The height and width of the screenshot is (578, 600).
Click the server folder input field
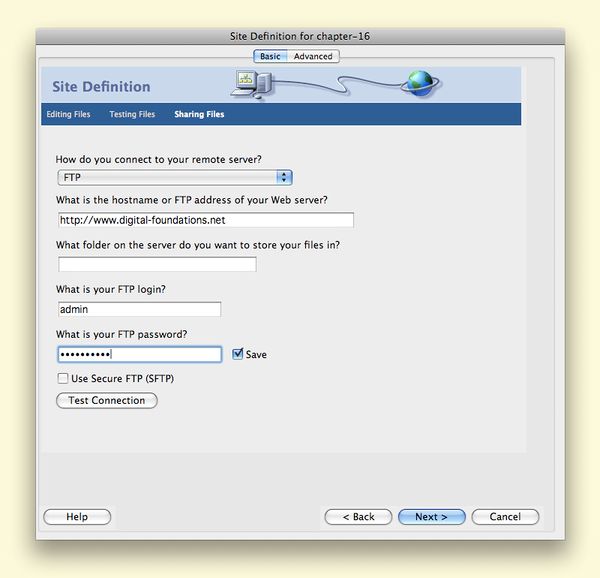[x=157, y=265]
